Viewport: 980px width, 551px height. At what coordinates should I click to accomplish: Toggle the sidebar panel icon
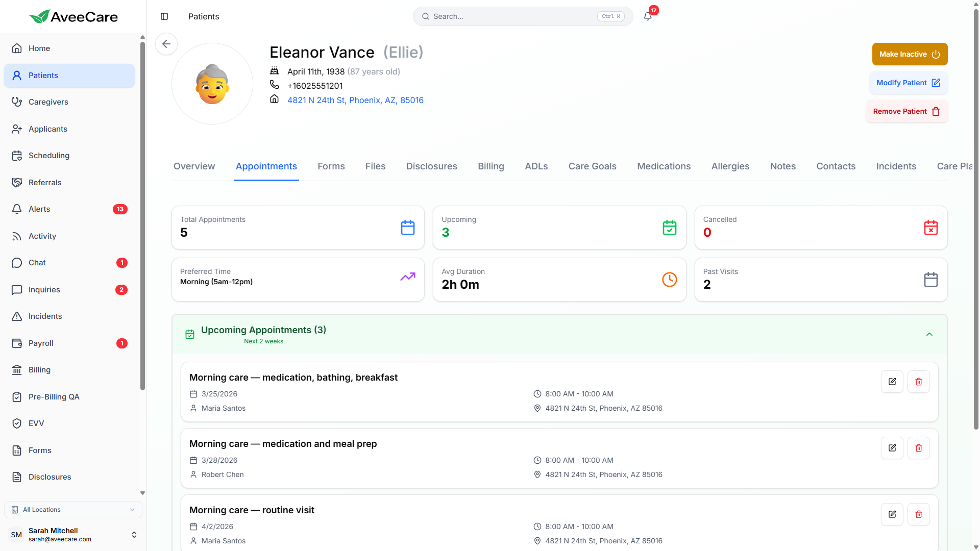click(164, 16)
